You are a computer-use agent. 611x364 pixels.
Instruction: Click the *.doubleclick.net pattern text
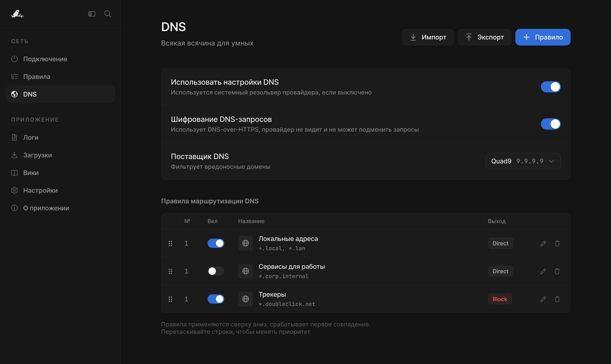(287, 304)
